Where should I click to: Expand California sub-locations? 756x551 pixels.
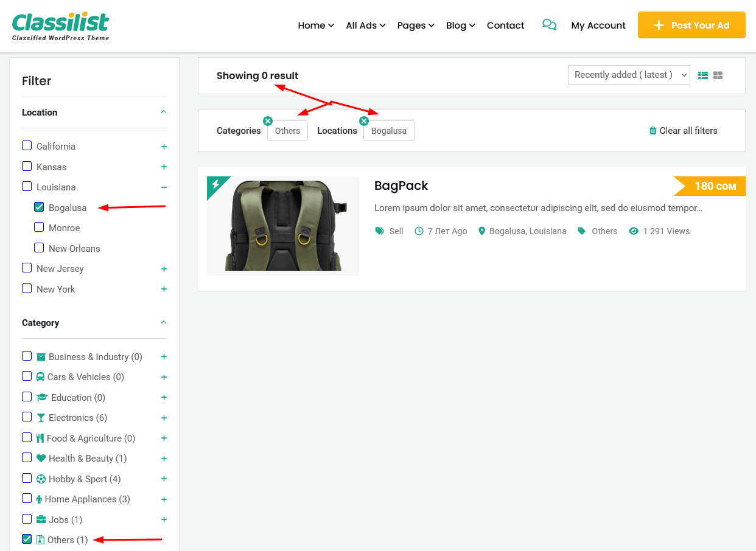coord(164,147)
